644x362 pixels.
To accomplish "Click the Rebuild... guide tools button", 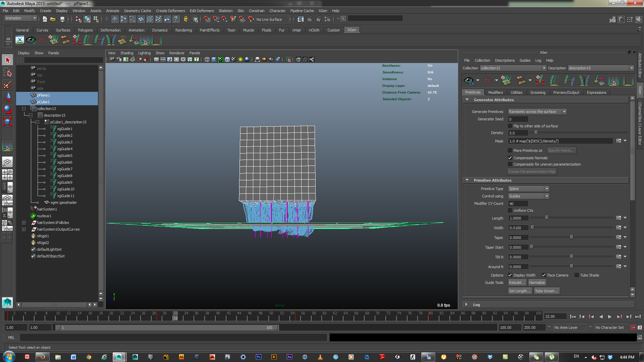I will (x=517, y=283).
